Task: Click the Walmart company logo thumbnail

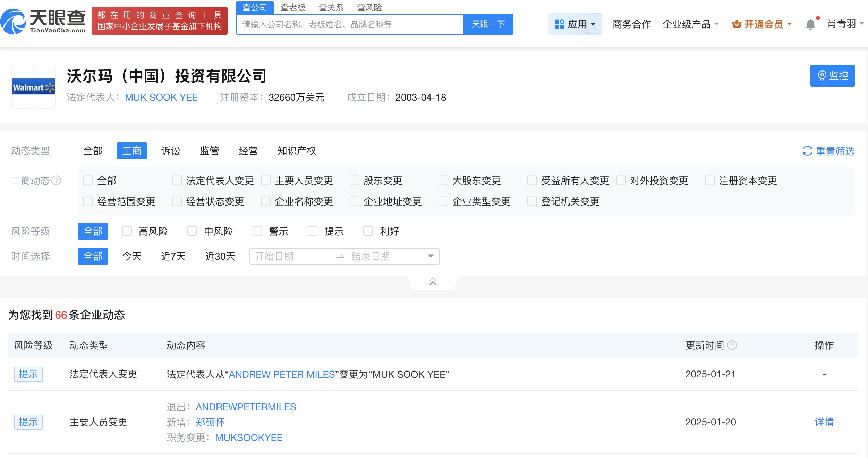Action: click(33, 87)
